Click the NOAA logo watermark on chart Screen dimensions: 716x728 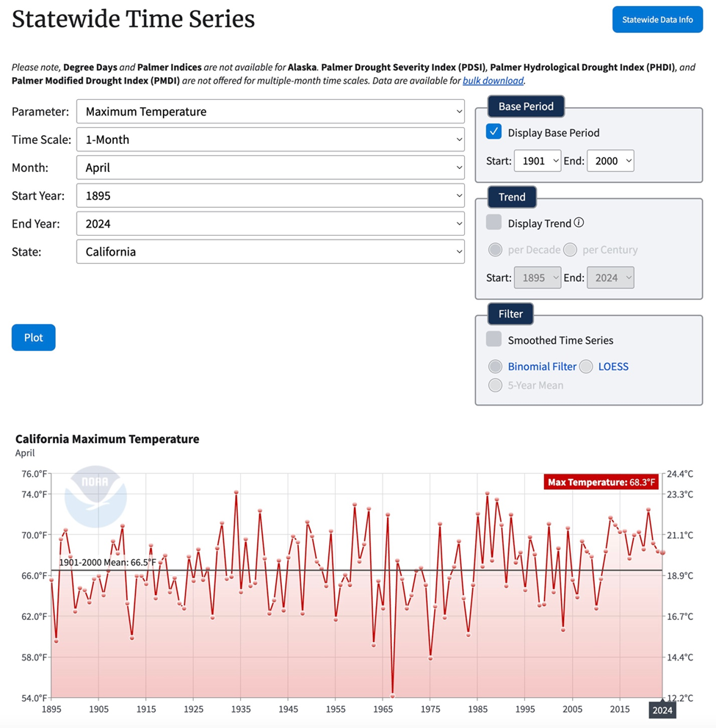[x=95, y=497]
